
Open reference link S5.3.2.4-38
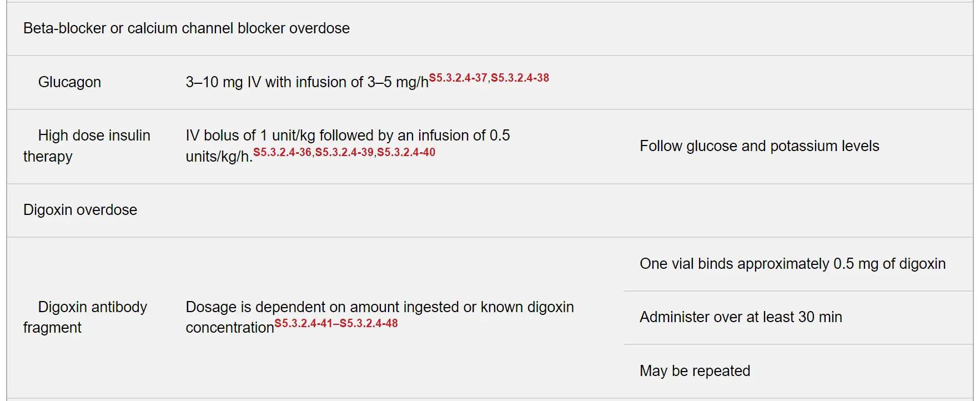[520, 78]
